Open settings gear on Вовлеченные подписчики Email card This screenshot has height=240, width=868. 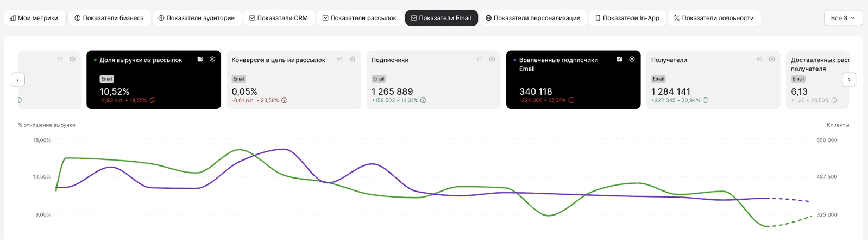pos(632,59)
